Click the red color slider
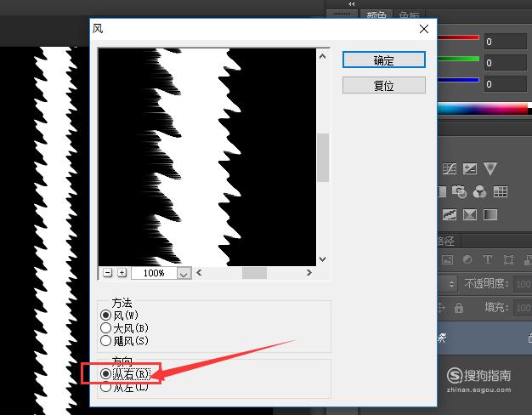Image resolution: width=532 pixels, height=415 pixels. coord(458,37)
